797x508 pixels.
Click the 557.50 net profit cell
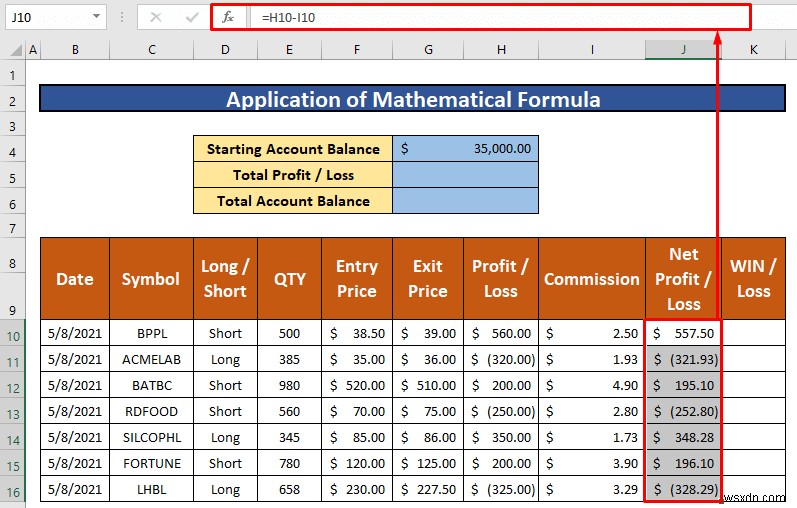coord(684,333)
